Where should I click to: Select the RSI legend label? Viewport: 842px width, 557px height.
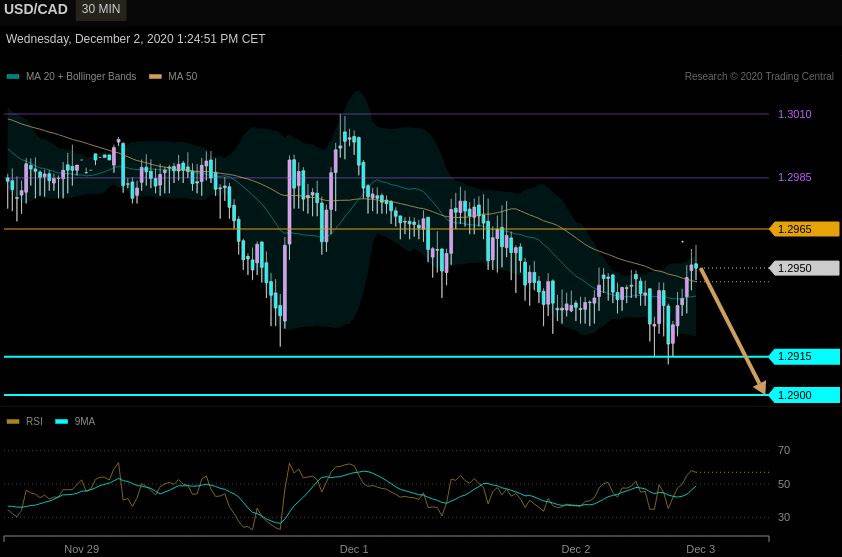click(34, 421)
